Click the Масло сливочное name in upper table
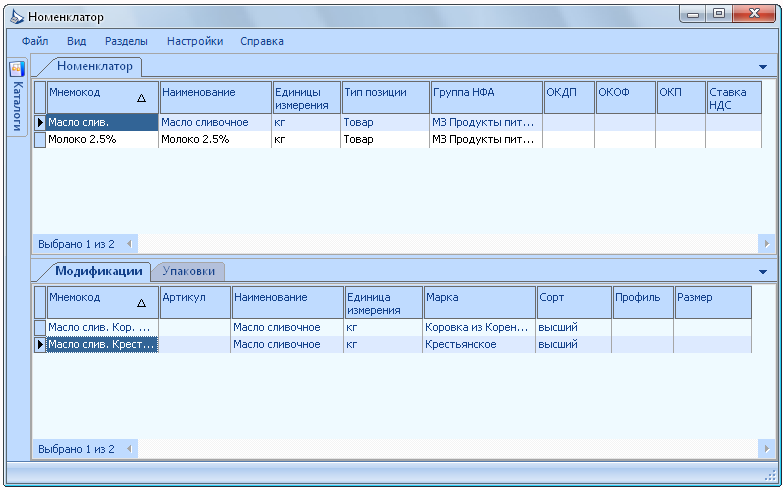This screenshot has width=783, height=490. (x=215, y=122)
